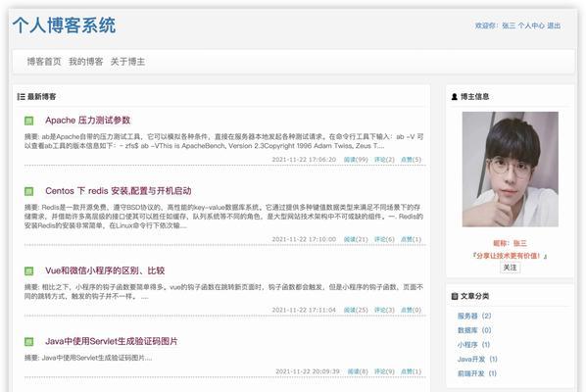Click the green icon beside Vue和微信小程序 post

pos(28,270)
